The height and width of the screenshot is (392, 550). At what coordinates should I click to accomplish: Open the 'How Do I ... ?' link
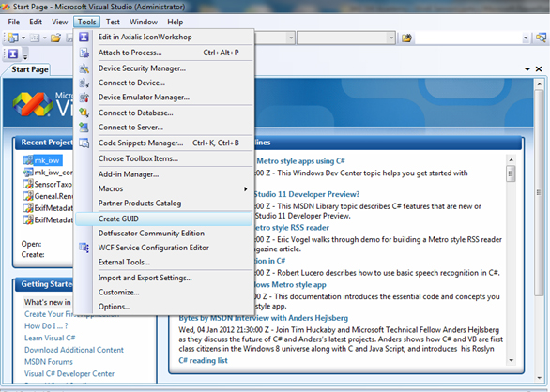tap(46, 326)
